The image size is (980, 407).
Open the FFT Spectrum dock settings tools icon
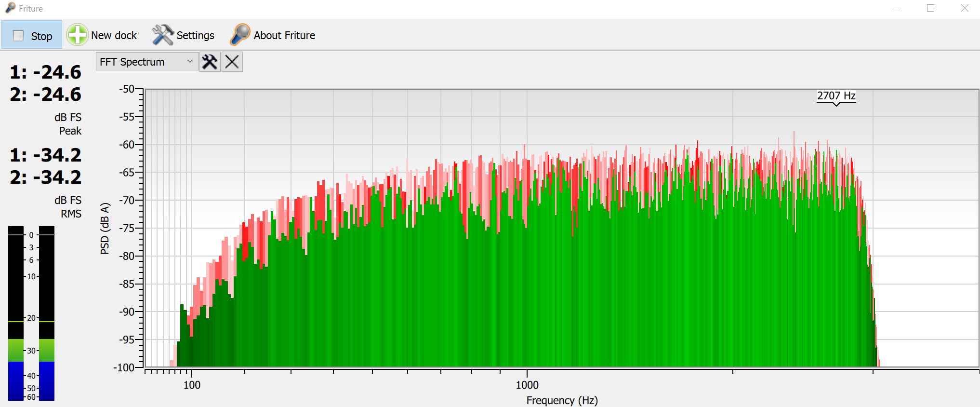coord(210,62)
